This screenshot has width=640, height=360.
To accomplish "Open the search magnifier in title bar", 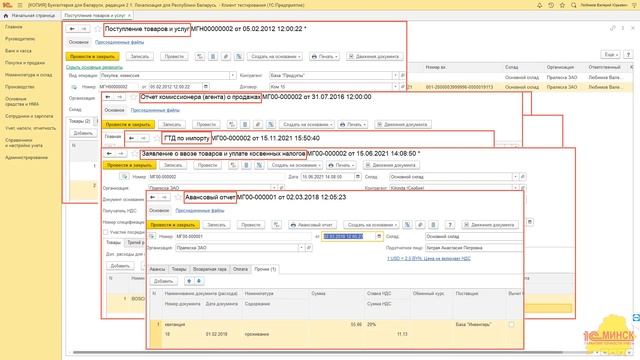I will coord(574,5).
